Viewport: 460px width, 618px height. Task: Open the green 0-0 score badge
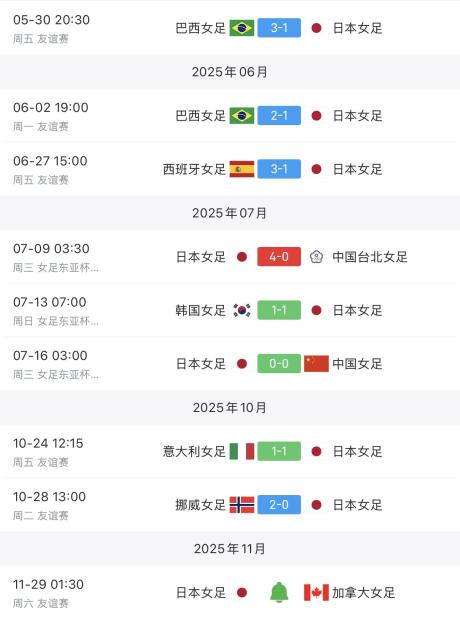pos(279,363)
